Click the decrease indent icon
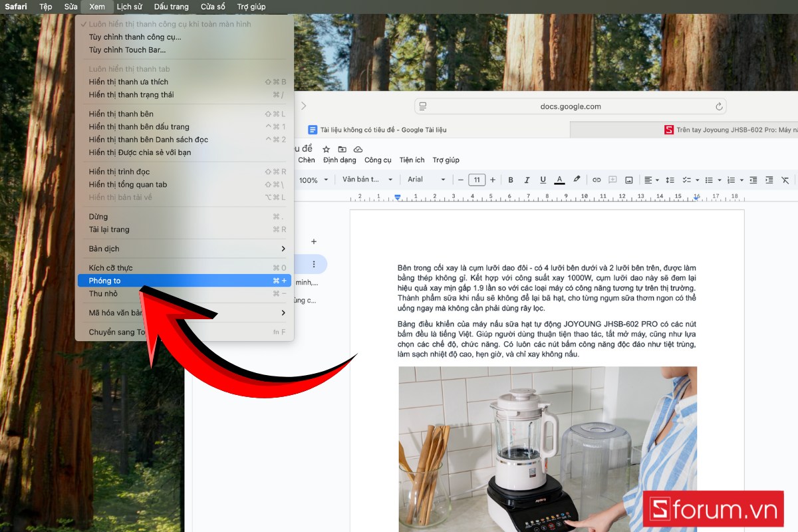Screen dimensions: 798x532 (753, 180)
